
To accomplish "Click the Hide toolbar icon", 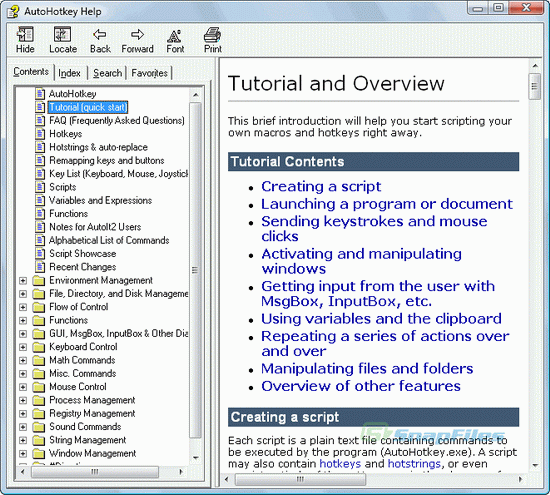I will coord(25,39).
